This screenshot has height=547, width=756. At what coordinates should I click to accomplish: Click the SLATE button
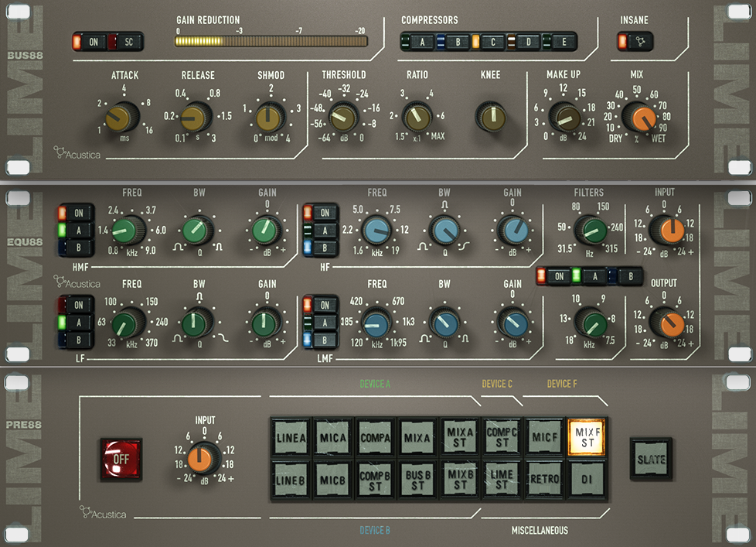pos(651,460)
